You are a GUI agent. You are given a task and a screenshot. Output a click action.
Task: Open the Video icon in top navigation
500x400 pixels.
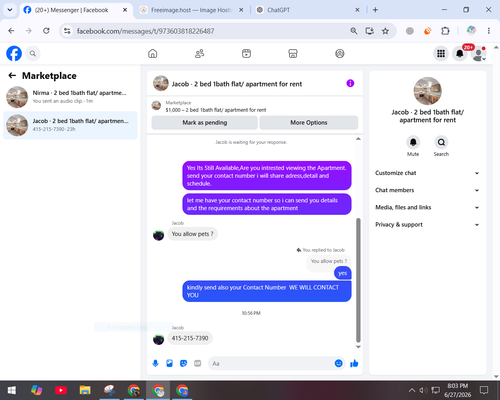(x=246, y=53)
